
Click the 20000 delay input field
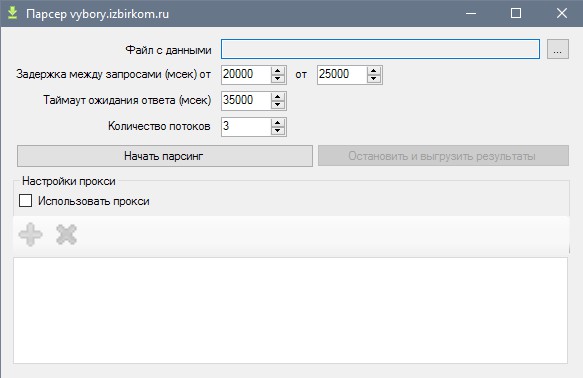click(246, 75)
